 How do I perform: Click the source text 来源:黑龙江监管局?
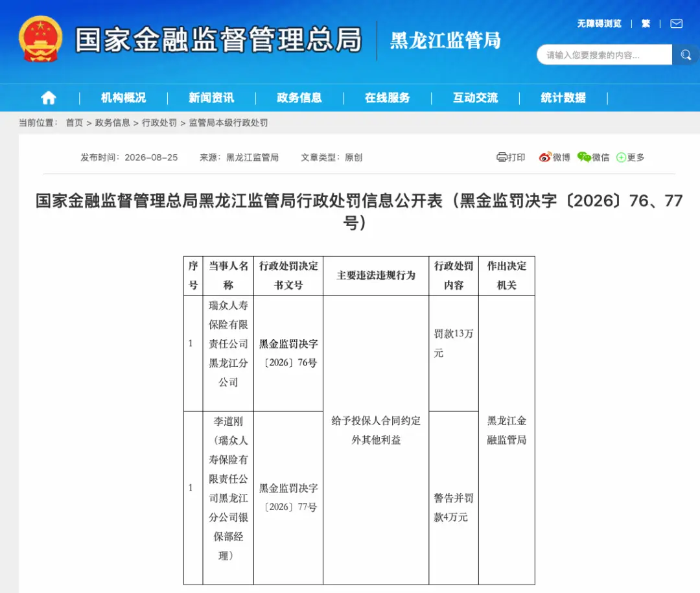coord(239,157)
